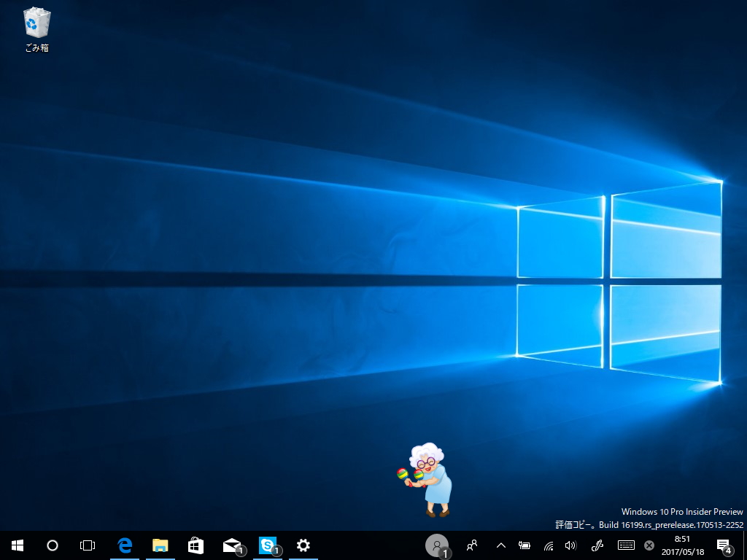Click the volume speaker icon
747x560 pixels.
(570, 545)
